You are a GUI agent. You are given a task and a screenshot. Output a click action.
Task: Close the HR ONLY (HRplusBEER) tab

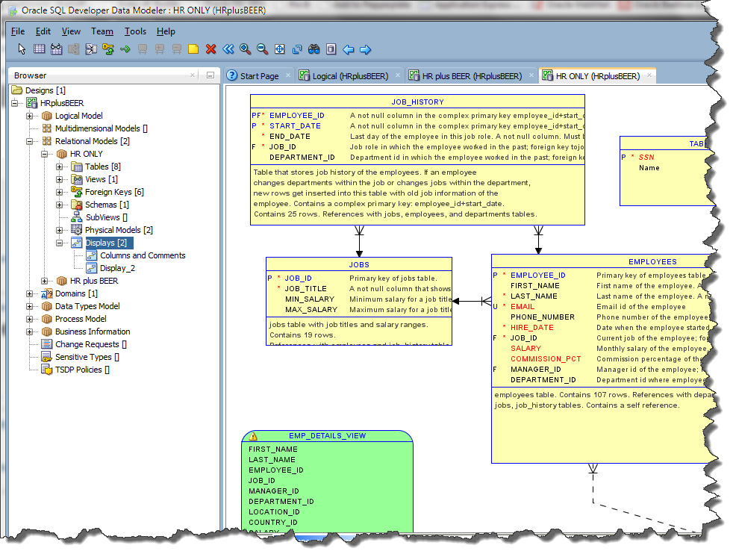tap(649, 75)
